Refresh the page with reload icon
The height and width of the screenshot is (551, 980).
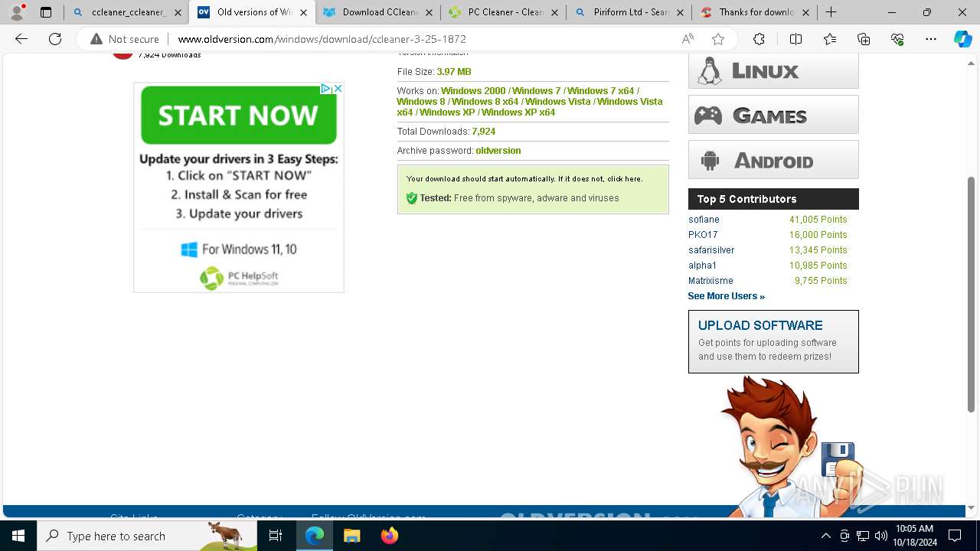55,39
